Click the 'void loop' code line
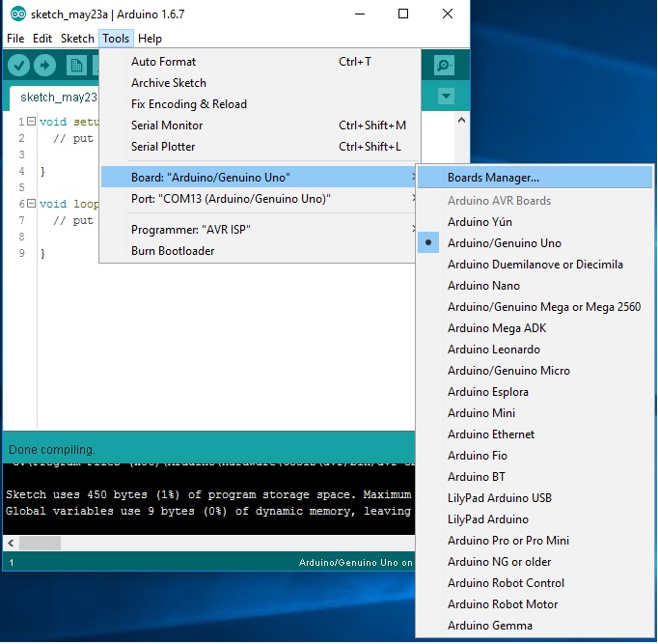The height and width of the screenshot is (644, 658). coord(69,204)
